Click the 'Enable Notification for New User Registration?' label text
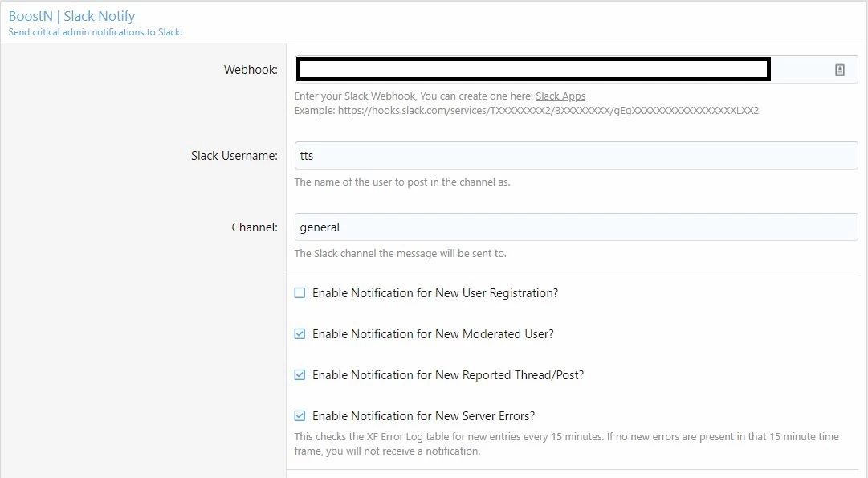The image size is (868, 478). point(435,293)
